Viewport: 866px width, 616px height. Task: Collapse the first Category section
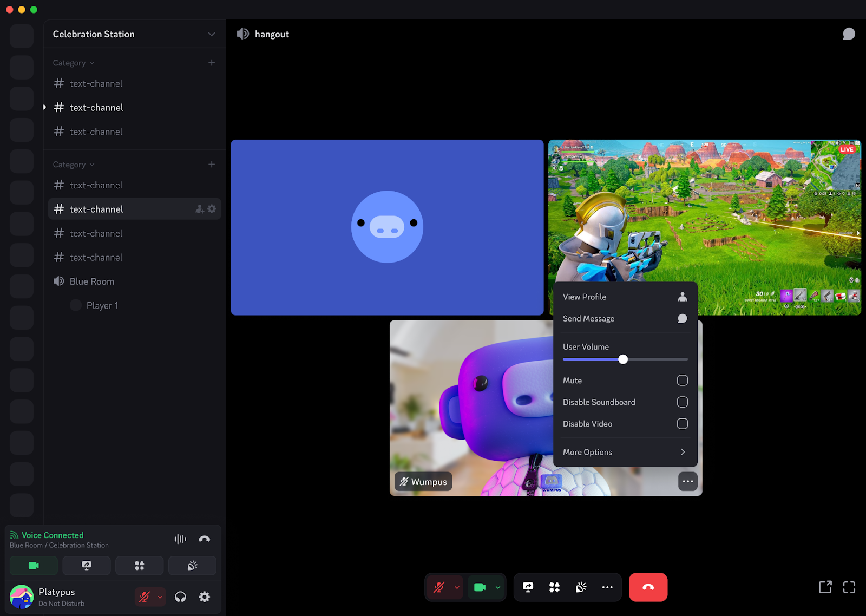pyautogui.click(x=73, y=62)
